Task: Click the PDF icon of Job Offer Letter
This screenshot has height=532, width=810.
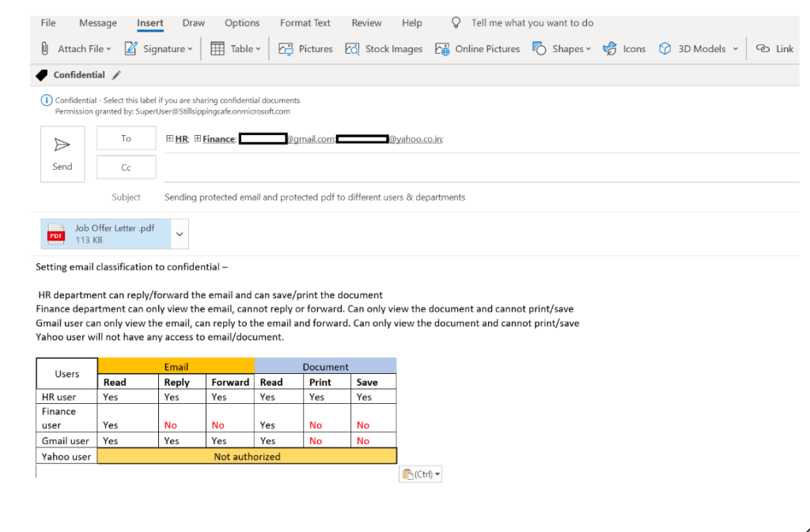Action: coord(56,234)
